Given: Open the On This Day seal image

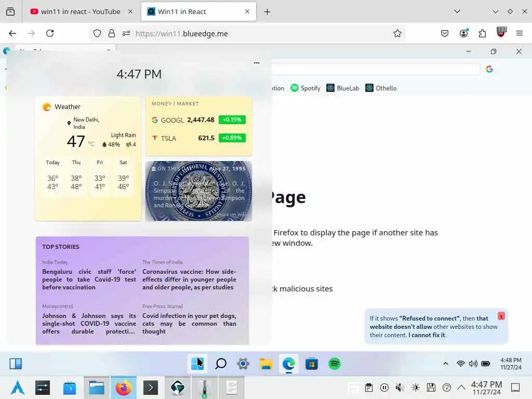Looking at the screenshot, I should coord(198,191).
